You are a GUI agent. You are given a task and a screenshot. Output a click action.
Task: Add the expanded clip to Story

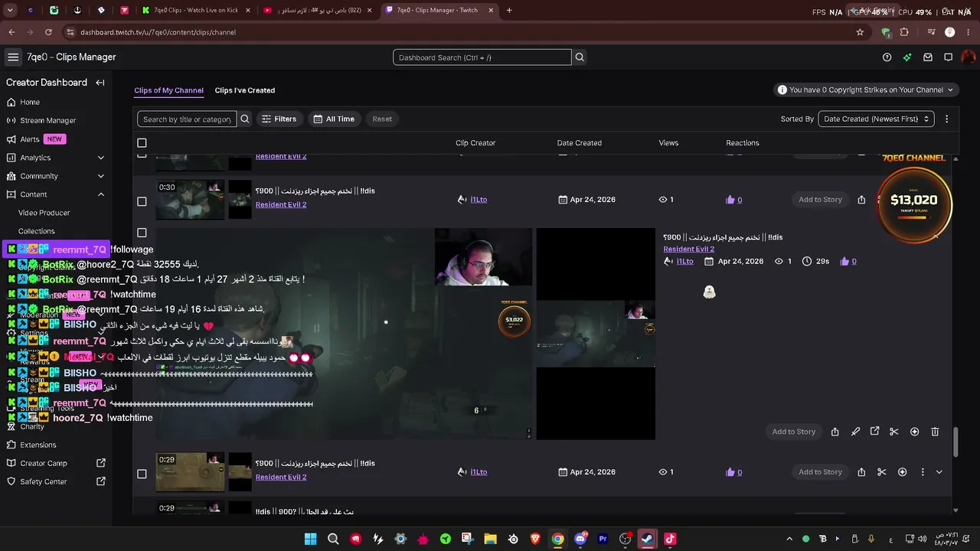click(x=793, y=432)
